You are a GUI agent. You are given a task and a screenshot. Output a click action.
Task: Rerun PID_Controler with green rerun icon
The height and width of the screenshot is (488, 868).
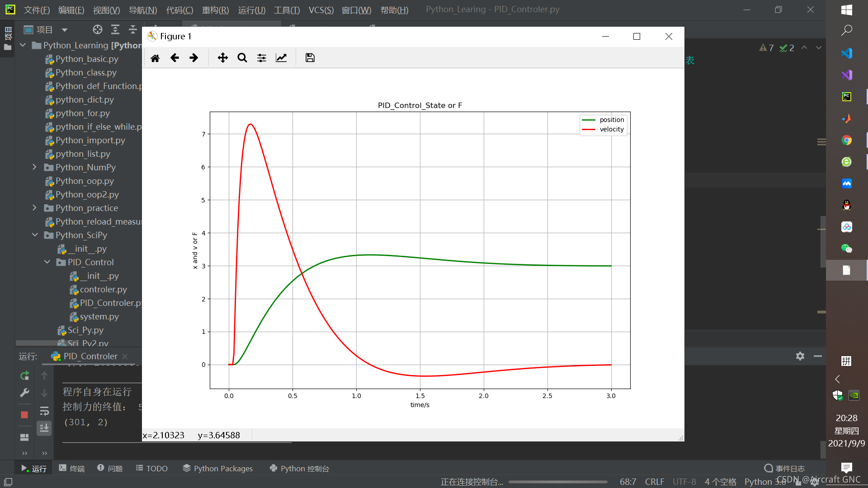click(x=24, y=375)
